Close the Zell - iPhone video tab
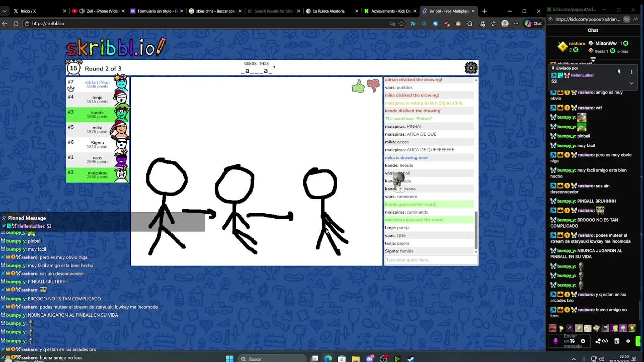Viewport: 644px width, 362px height. (123, 11)
